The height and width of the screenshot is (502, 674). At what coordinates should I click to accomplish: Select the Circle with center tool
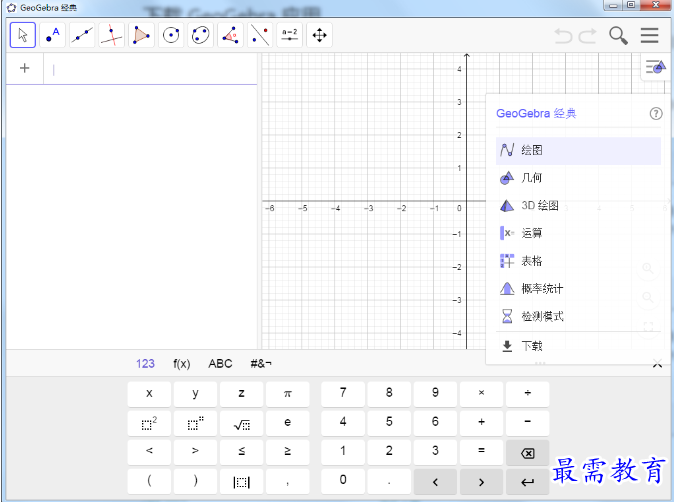171,35
